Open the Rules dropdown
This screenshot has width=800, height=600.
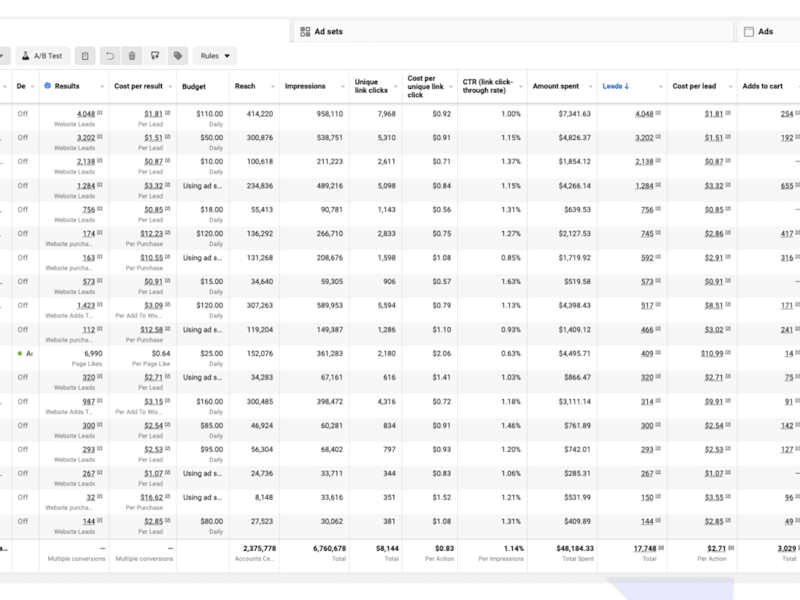pos(215,56)
